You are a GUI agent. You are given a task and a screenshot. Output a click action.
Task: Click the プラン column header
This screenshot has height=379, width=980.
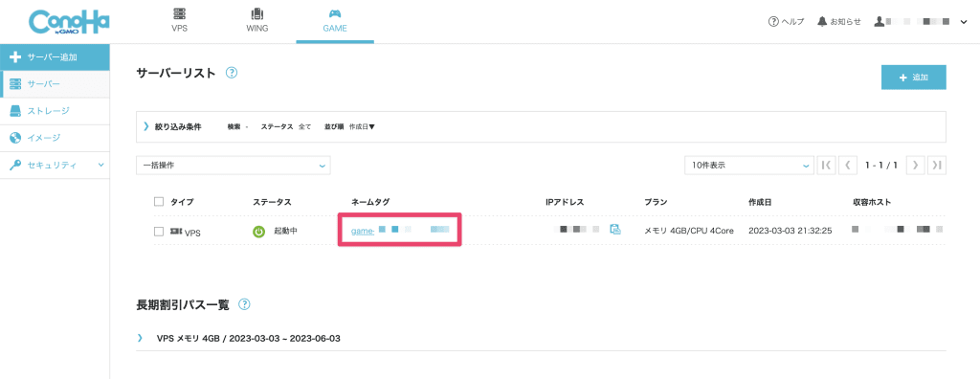pyautogui.click(x=656, y=202)
